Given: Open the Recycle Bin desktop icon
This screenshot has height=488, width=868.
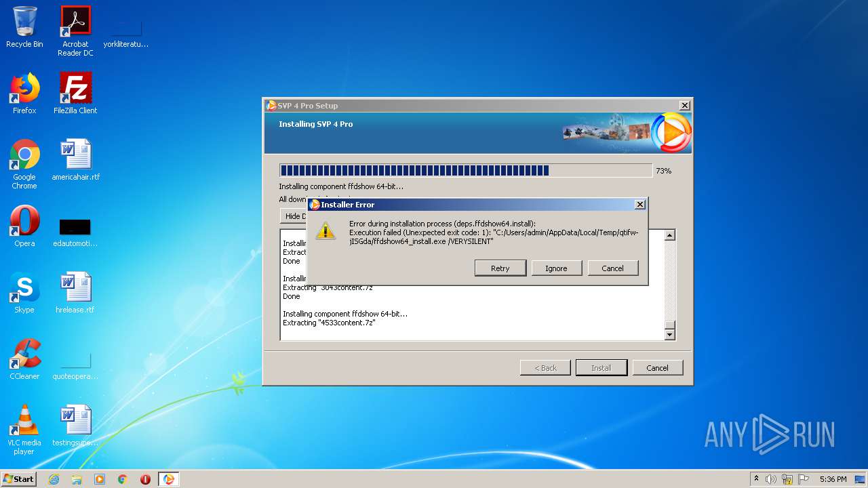Looking at the screenshot, I should (24, 27).
